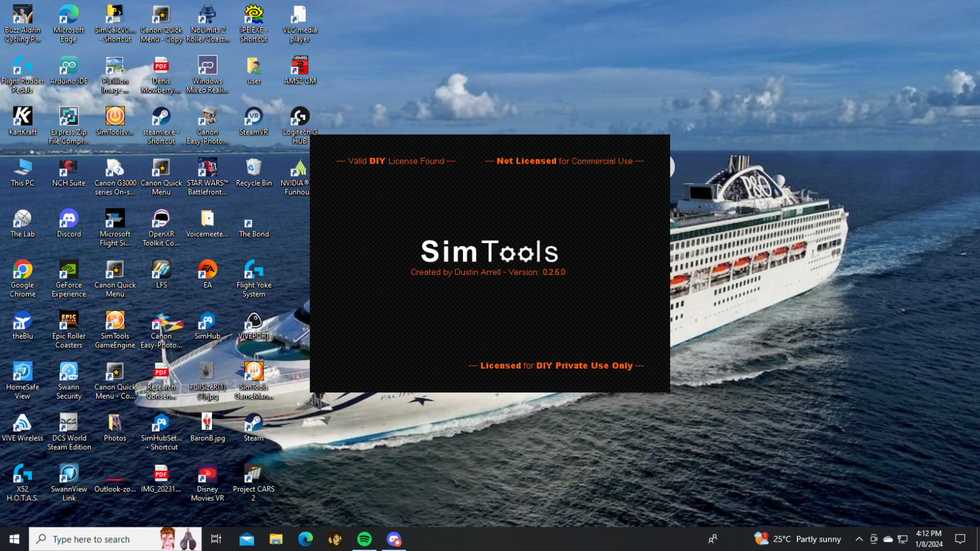Select the STAR WARS Battlefront icon

pos(208,176)
